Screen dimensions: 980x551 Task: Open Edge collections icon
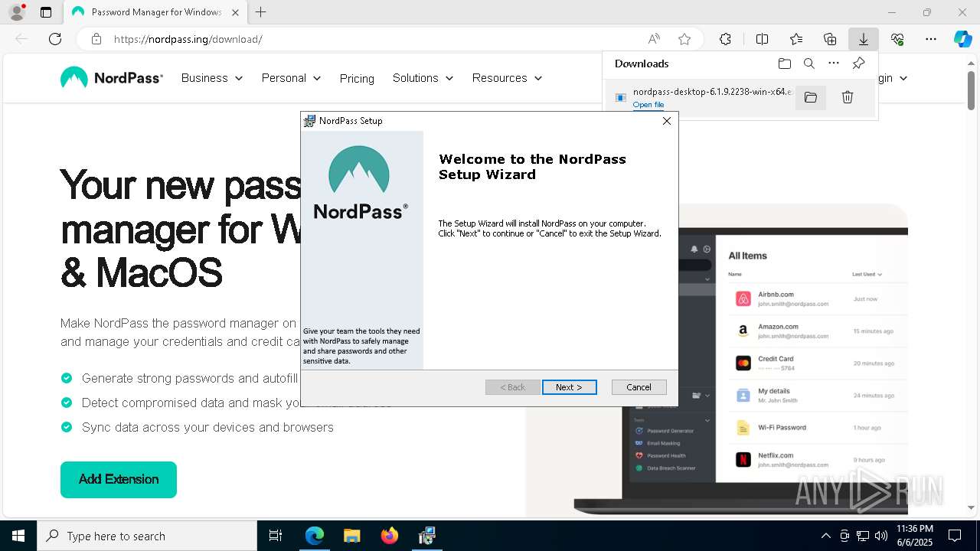click(830, 39)
